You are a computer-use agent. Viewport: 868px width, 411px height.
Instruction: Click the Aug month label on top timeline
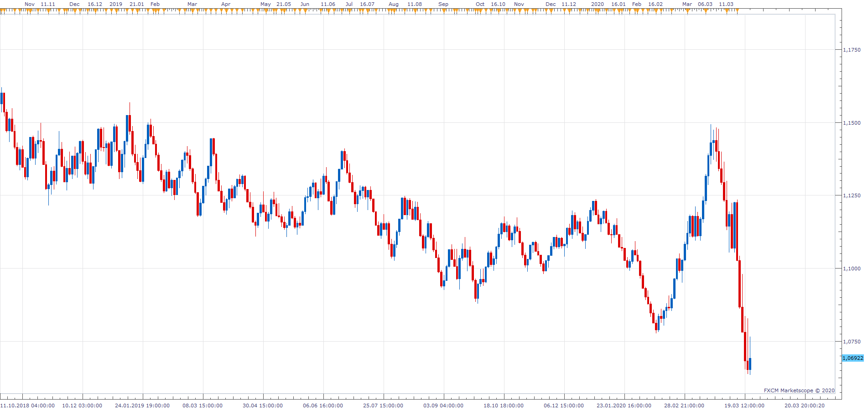[394, 4]
